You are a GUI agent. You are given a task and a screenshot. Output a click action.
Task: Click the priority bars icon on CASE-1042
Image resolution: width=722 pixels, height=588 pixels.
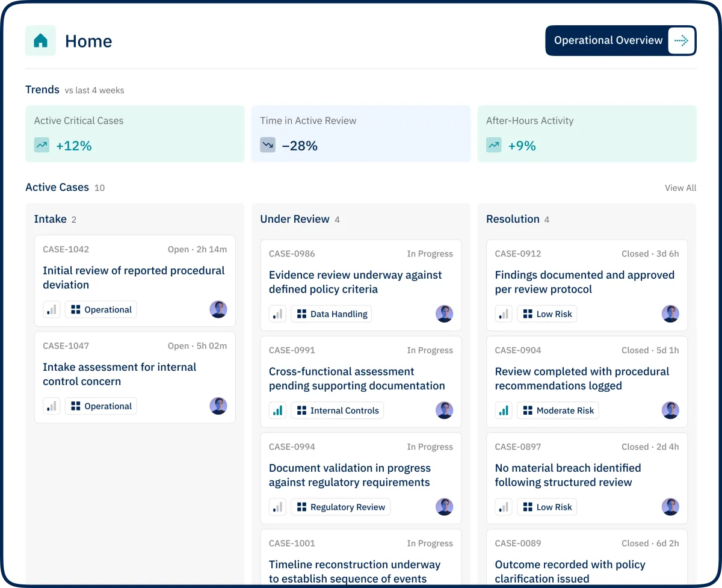click(x=52, y=309)
